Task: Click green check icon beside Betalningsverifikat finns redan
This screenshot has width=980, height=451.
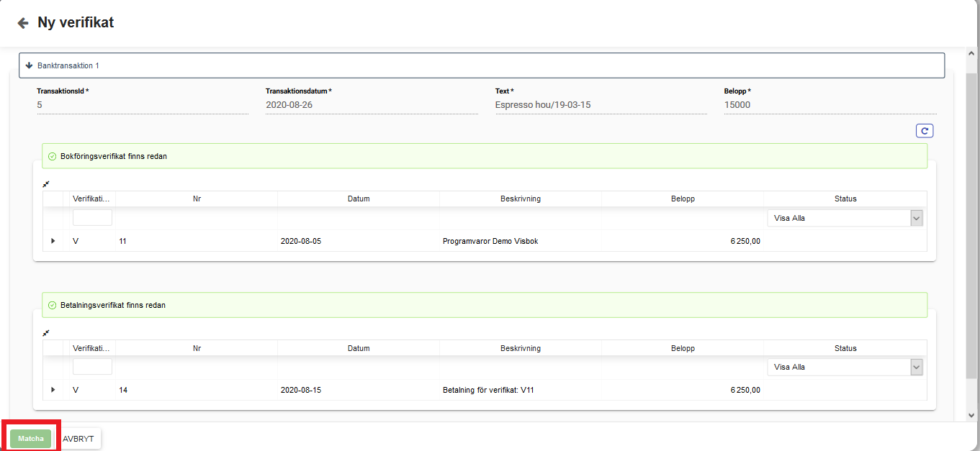Action: click(x=52, y=305)
